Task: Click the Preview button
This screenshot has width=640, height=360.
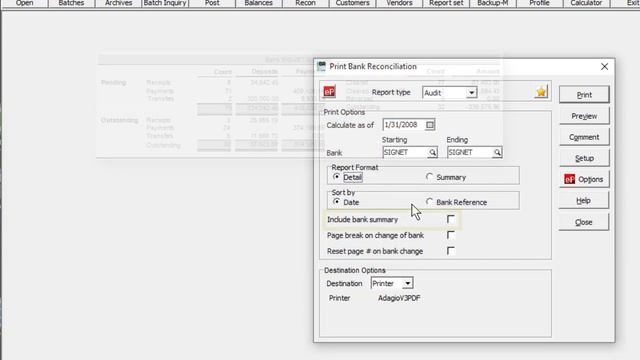Action: pyautogui.click(x=584, y=116)
